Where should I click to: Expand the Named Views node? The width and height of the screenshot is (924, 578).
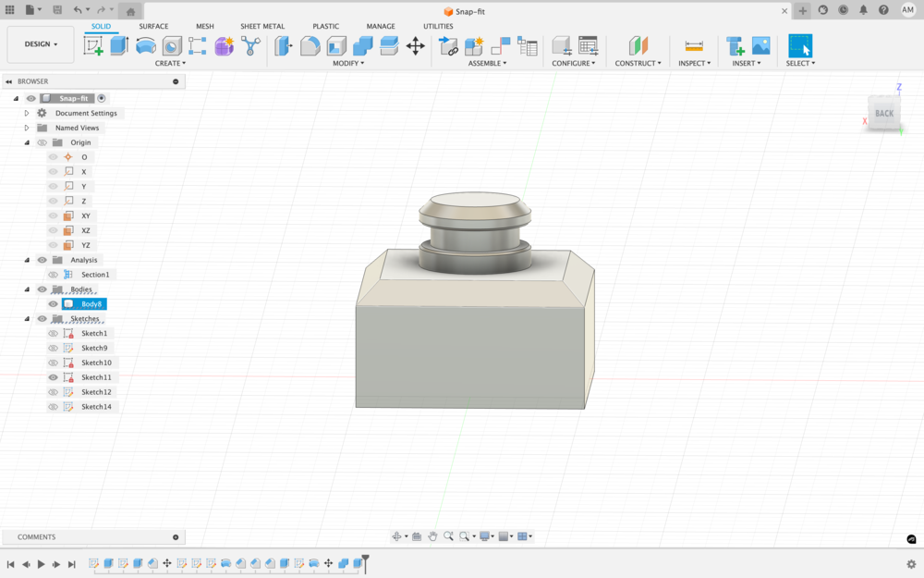click(x=27, y=128)
